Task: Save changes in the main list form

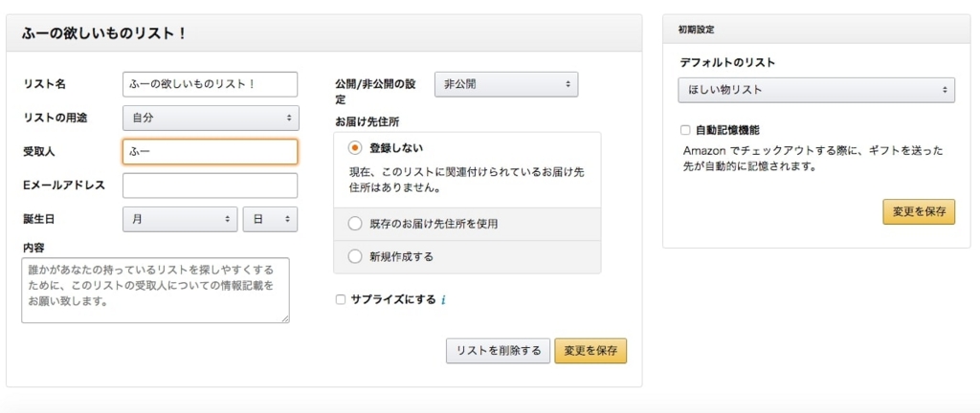Action: click(x=590, y=351)
